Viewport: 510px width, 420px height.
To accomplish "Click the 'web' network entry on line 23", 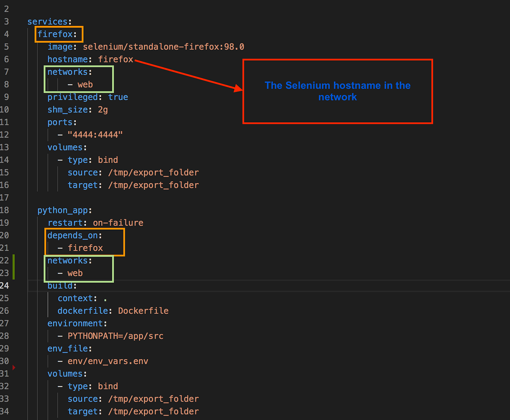I will (75, 273).
